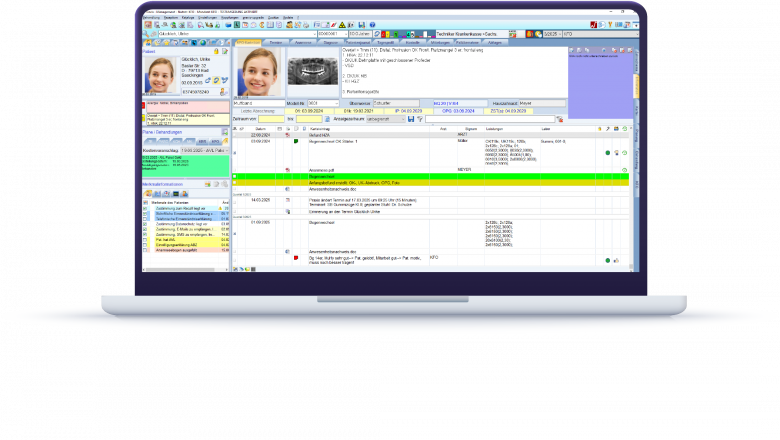Click the save diskette icon beside Anzeigeschema
780x440 pixels.
pos(411,119)
